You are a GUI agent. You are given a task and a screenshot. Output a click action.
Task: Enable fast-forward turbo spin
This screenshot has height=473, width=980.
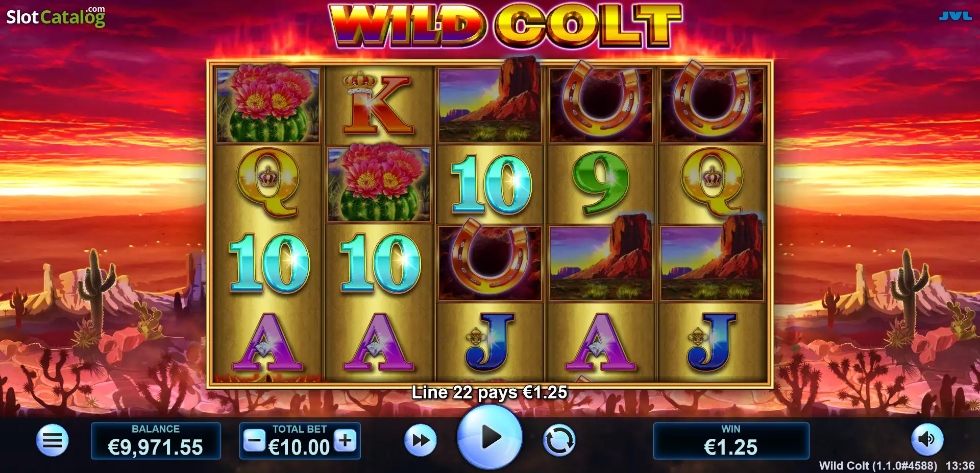tap(421, 440)
